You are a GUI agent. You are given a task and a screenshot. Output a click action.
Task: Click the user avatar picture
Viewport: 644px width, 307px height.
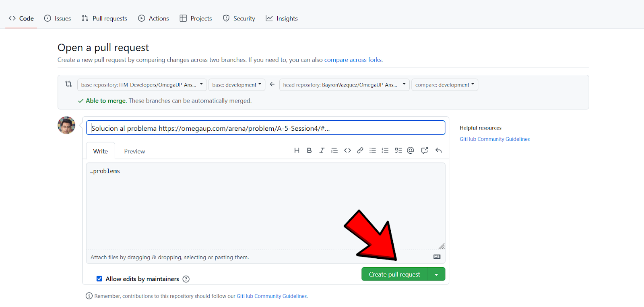[66, 125]
